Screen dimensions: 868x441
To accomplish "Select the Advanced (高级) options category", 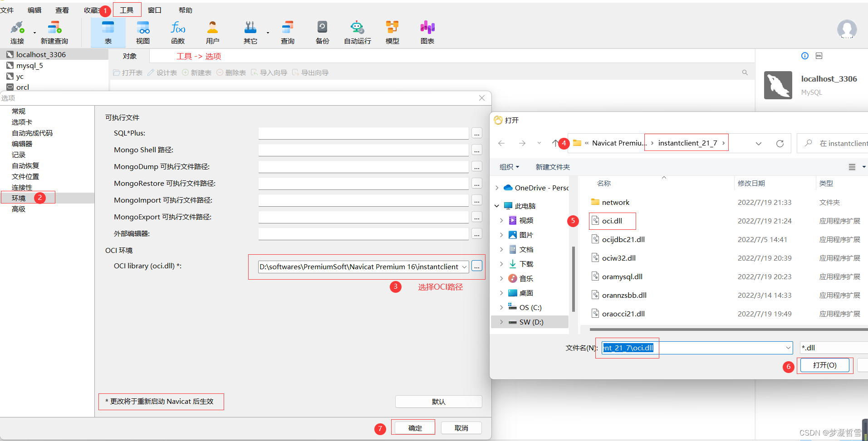I will pos(19,209).
